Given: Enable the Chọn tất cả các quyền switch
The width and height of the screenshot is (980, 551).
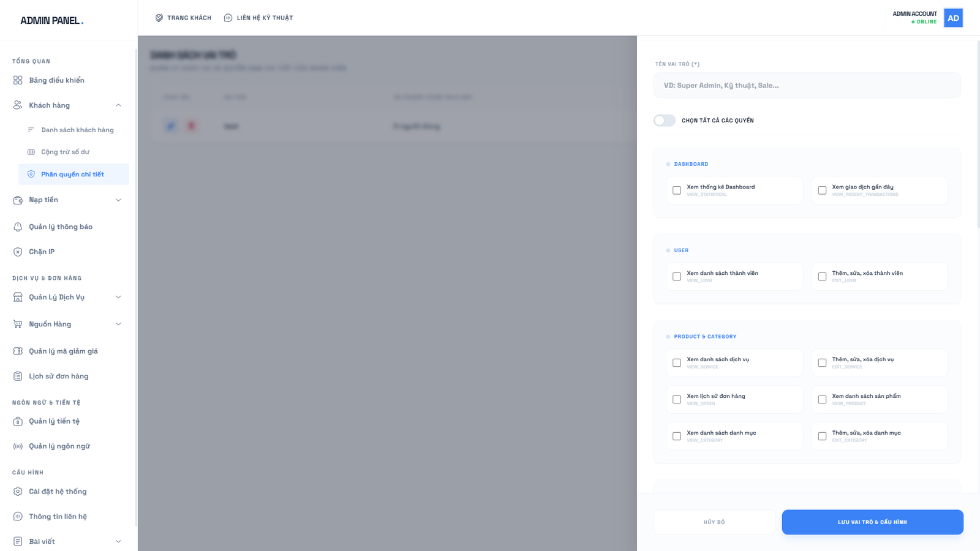Looking at the screenshot, I should tap(664, 121).
